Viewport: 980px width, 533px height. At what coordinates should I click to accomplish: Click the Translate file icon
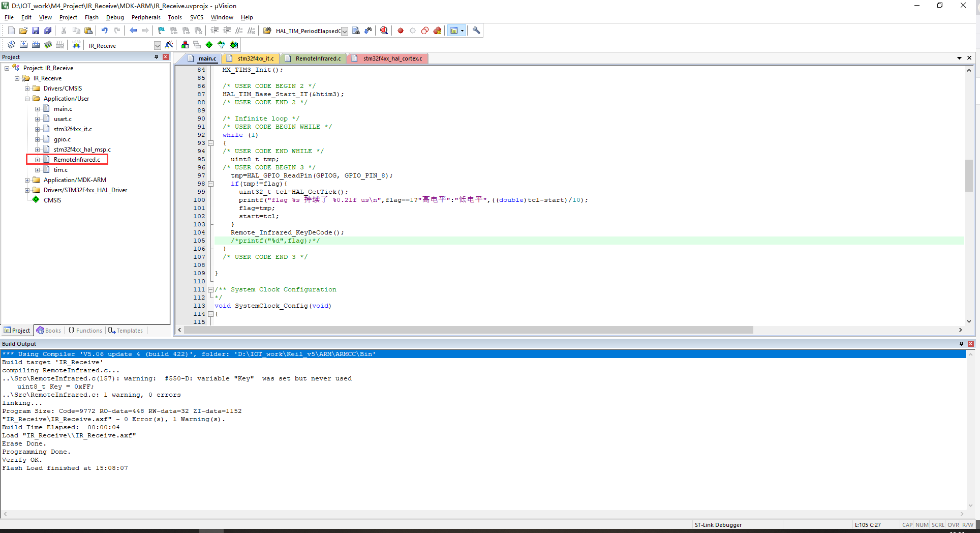pos(11,45)
